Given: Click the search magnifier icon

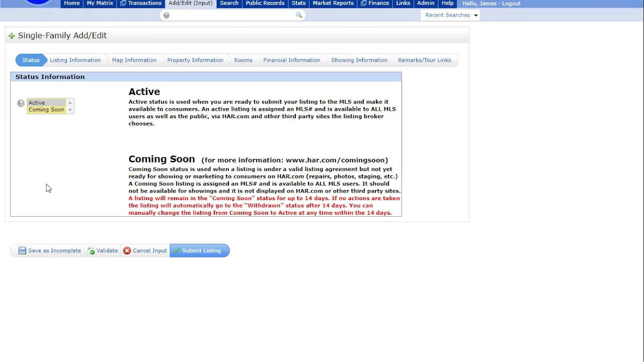Looking at the screenshot, I should [299, 15].
